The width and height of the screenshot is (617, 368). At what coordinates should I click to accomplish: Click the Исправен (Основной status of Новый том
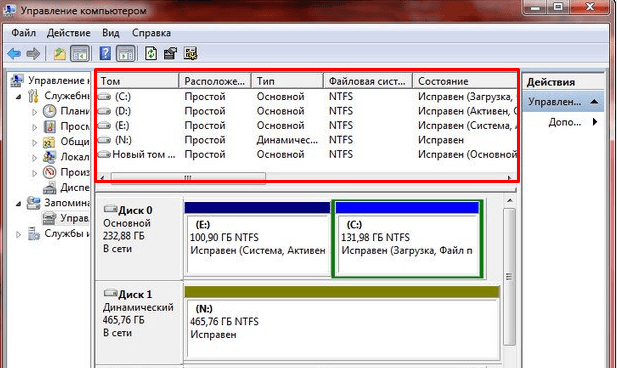(x=467, y=154)
